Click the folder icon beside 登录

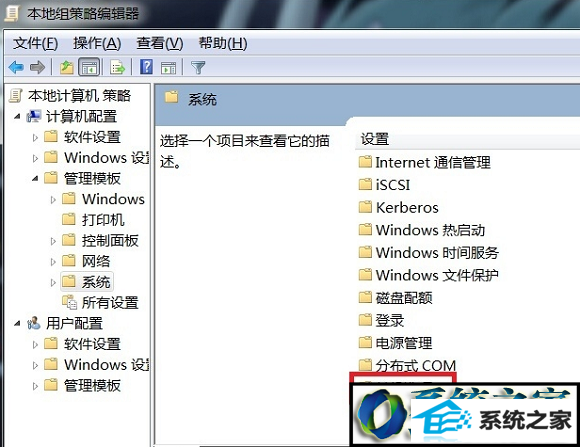point(365,319)
